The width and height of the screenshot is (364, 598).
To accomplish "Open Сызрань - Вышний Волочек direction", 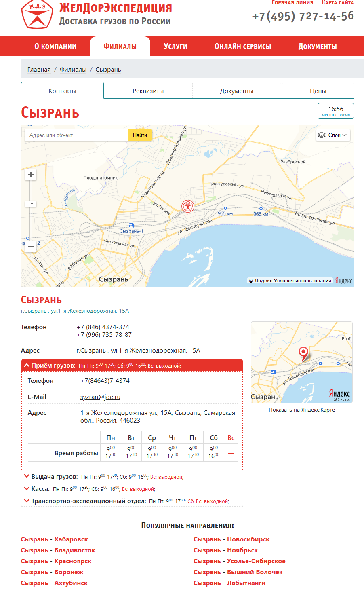I will pos(238,572).
